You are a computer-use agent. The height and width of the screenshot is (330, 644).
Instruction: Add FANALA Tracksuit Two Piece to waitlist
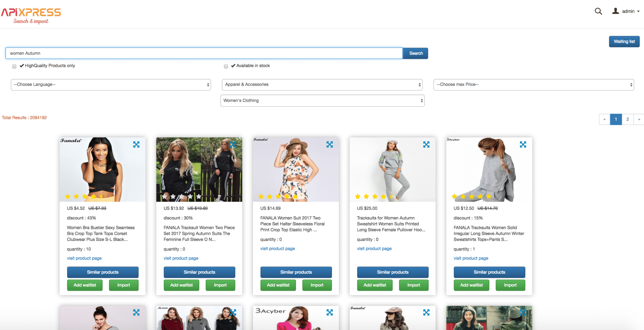pyautogui.click(x=181, y=285)
